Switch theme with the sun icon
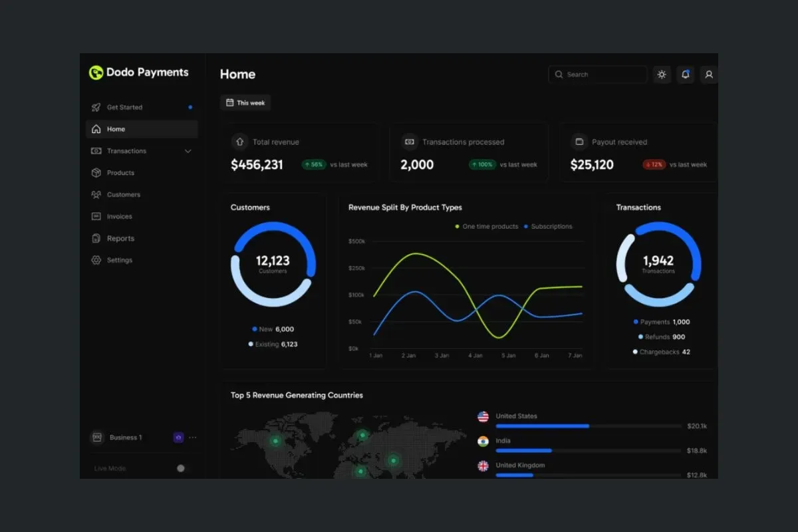 (662, 74)
